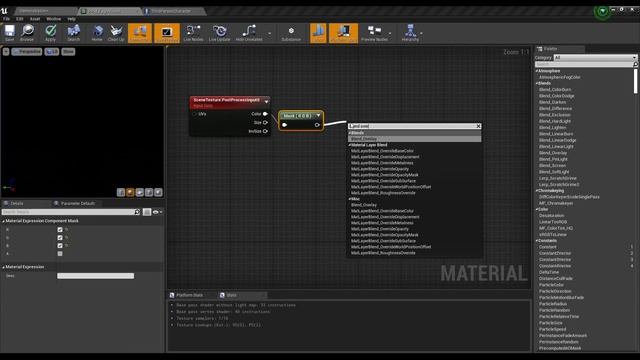Screen dimensions: 640x360
Task: Click the property matrix grid icon
Action: [147, 212]
